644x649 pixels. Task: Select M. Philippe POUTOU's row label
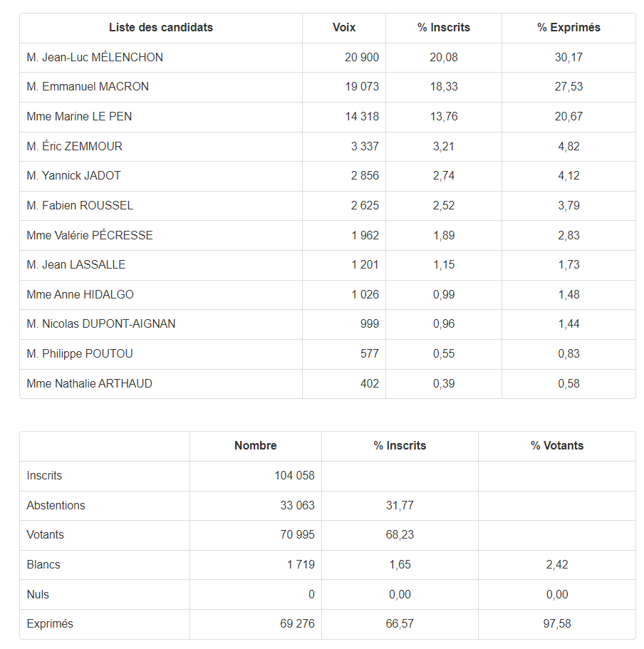pos(80,354)
